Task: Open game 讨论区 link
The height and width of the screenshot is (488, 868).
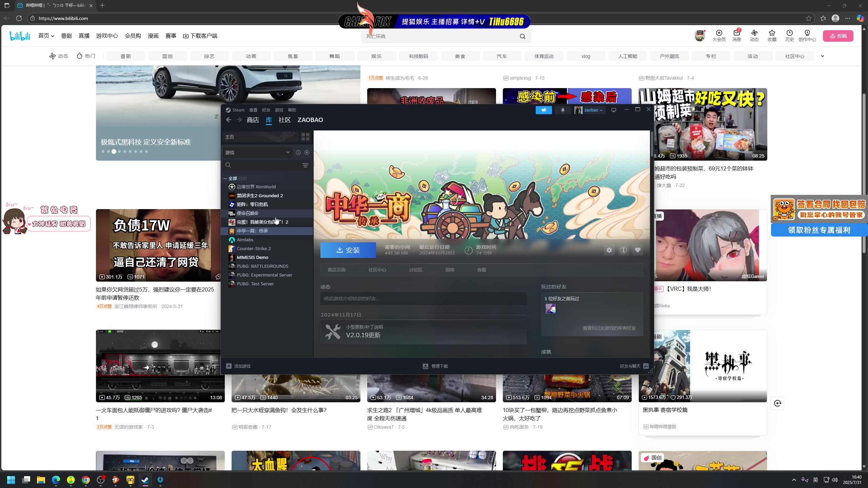Action: 416,270
